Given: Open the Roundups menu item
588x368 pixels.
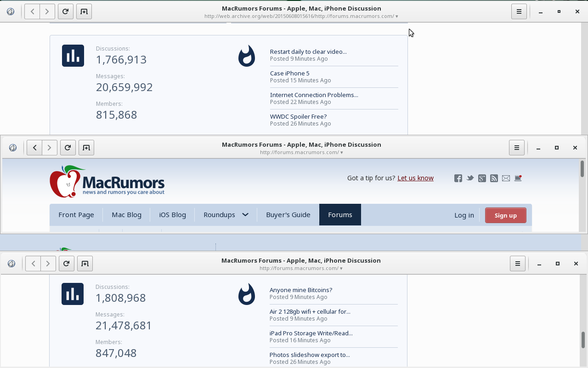Looking at the screenshot, I should (x=219, y=215).
